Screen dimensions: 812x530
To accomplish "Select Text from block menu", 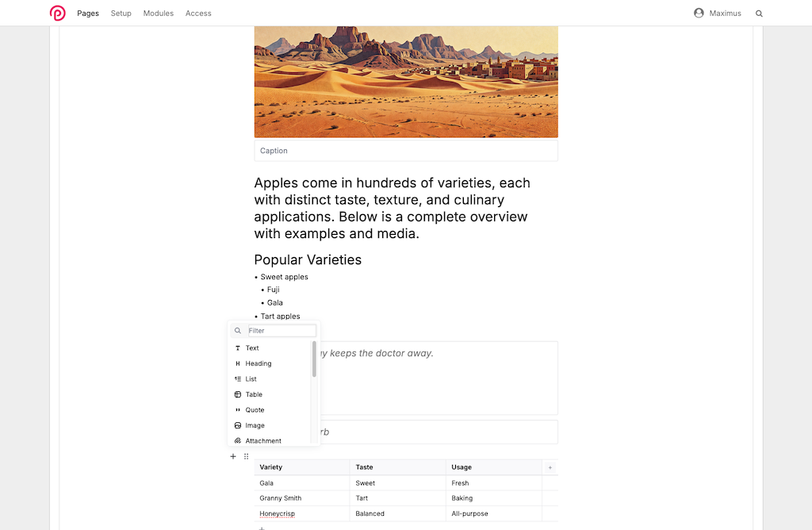I will pos(270,348).
